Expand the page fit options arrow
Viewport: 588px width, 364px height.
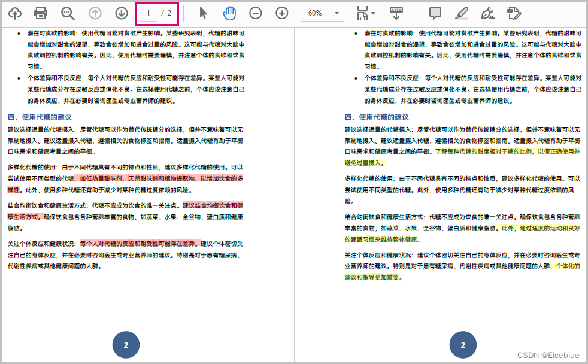click(373, 13)
